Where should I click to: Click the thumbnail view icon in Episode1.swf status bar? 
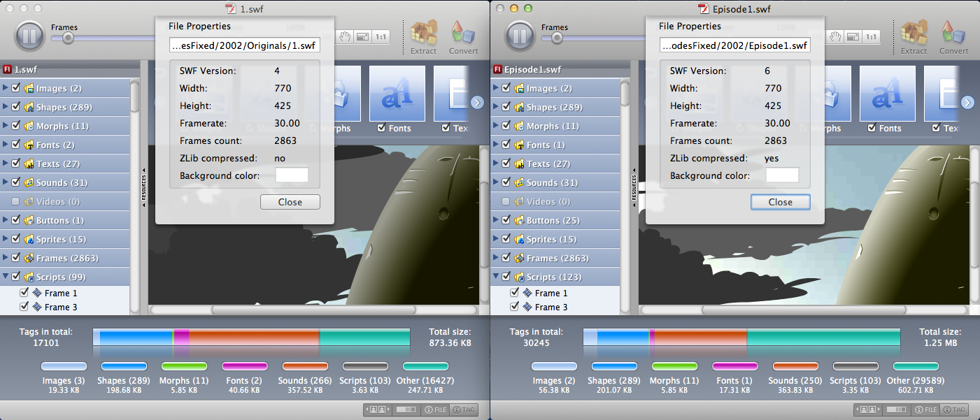click(x=867, y=410)
